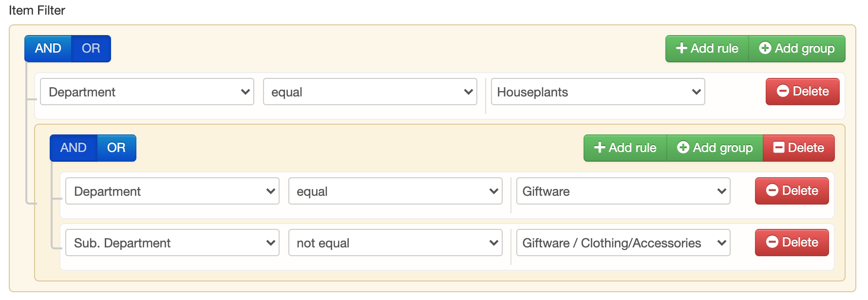
Task: Click minus square icon on nested group Delete
Action: click(x=779, y=148)
